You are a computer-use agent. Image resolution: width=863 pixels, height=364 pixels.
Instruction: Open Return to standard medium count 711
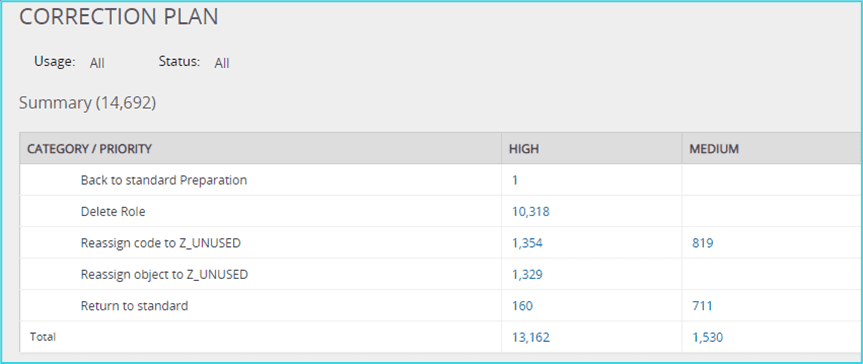pos(702,306)
